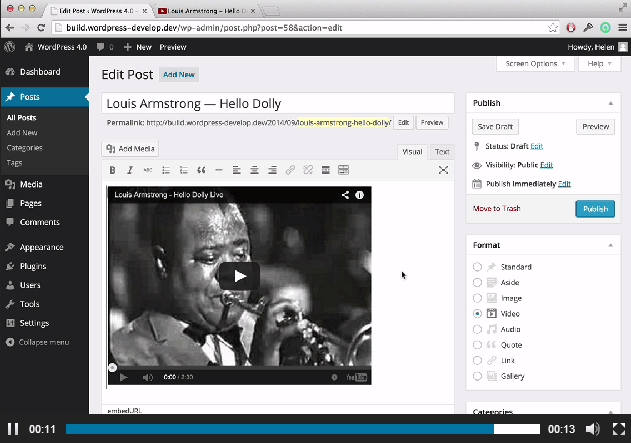This screenshot has height=443, width=631.
Task: Insert or edit a link
Action: click(290, 170)
